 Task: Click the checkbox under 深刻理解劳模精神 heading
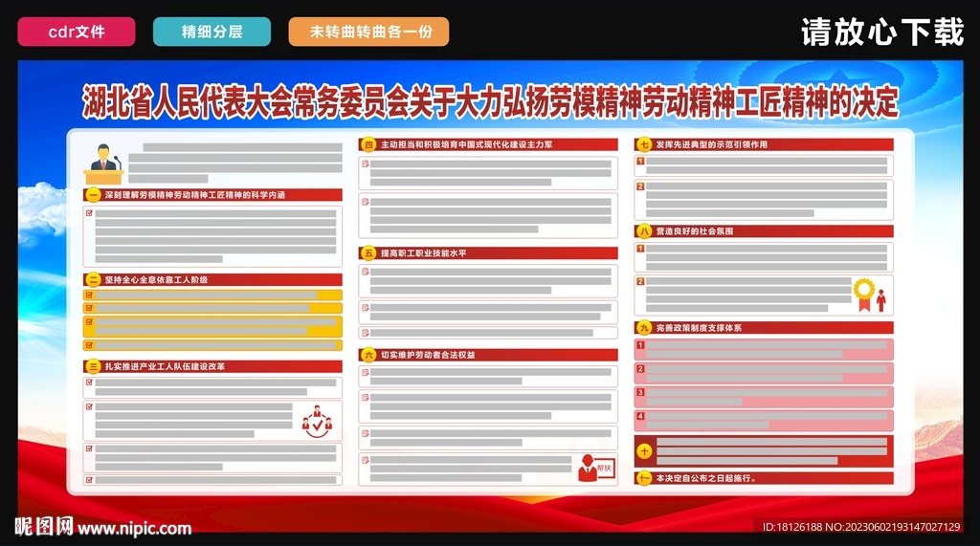89,213
